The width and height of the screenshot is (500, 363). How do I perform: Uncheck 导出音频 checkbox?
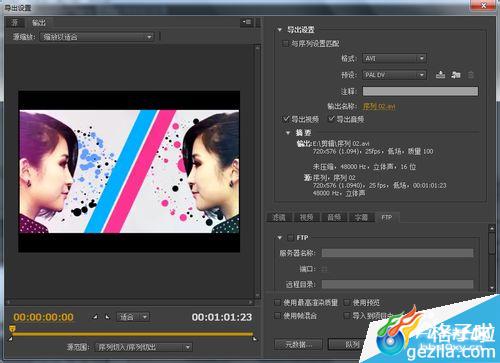click(331, 119)
